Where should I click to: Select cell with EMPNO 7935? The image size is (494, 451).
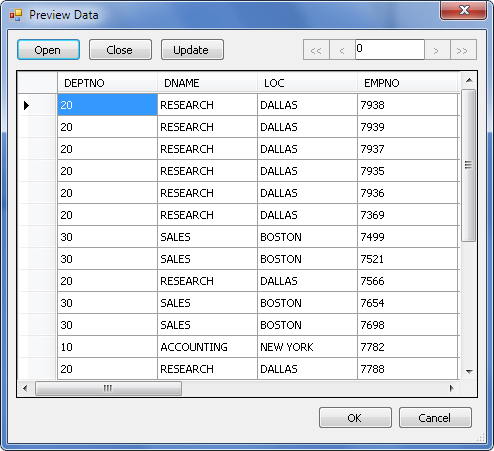[407, 171]
